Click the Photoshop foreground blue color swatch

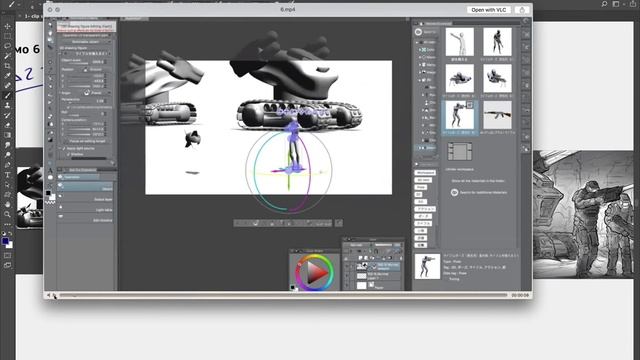[x=5, y=241]
